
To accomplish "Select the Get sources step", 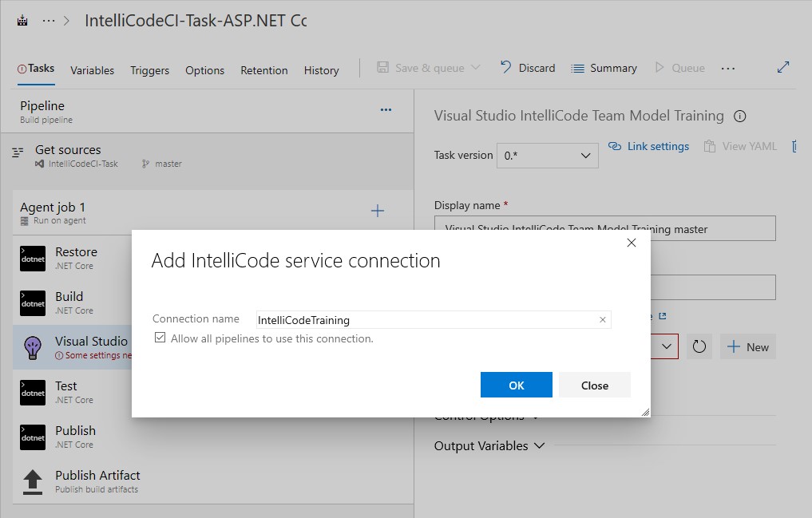I will coord(207,156).
